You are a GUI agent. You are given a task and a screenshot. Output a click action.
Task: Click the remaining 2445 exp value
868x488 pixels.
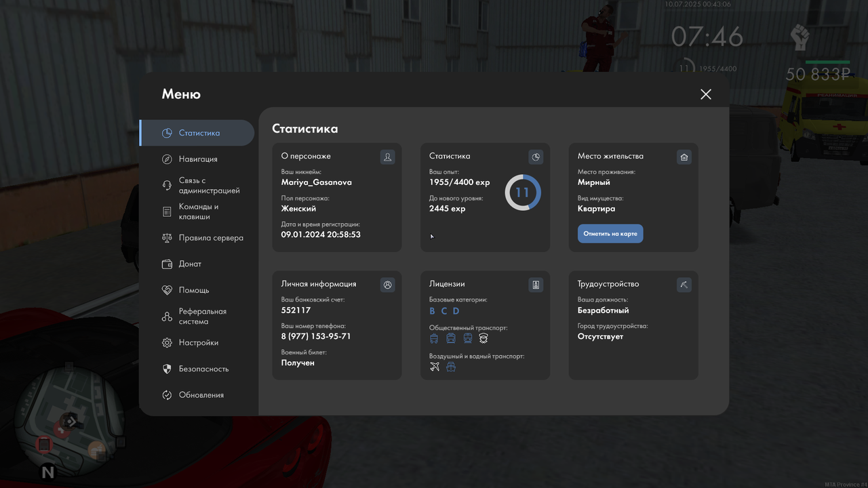[x=447, y=209]
